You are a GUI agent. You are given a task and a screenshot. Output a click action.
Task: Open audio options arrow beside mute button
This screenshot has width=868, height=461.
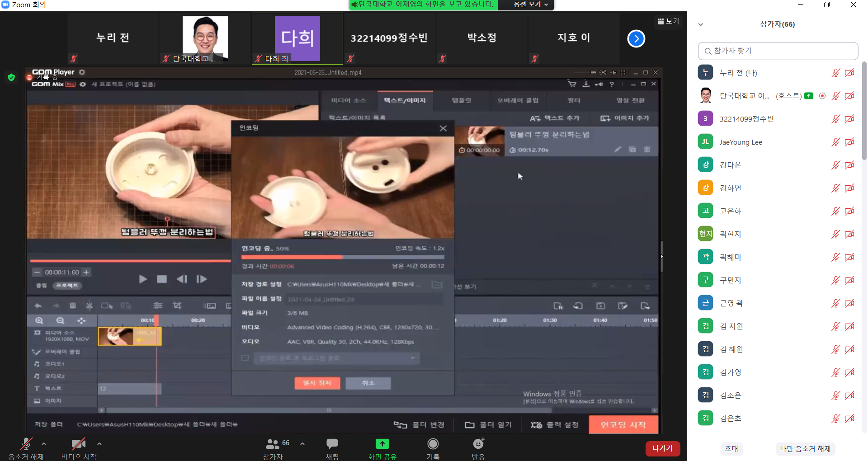tap(44, 444)
